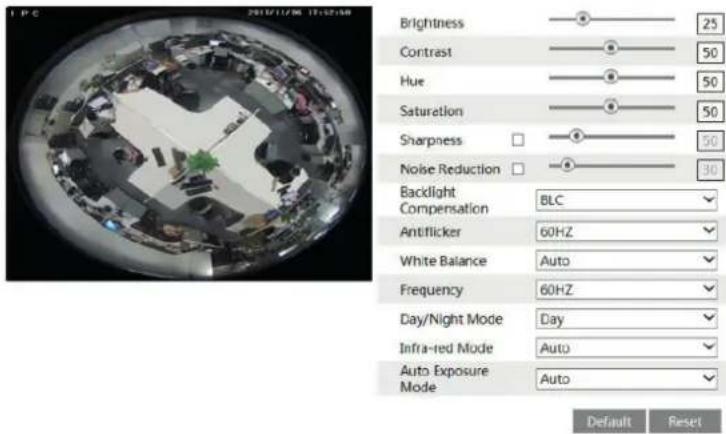Click the Antiflicker label

[x=430, y=232]
